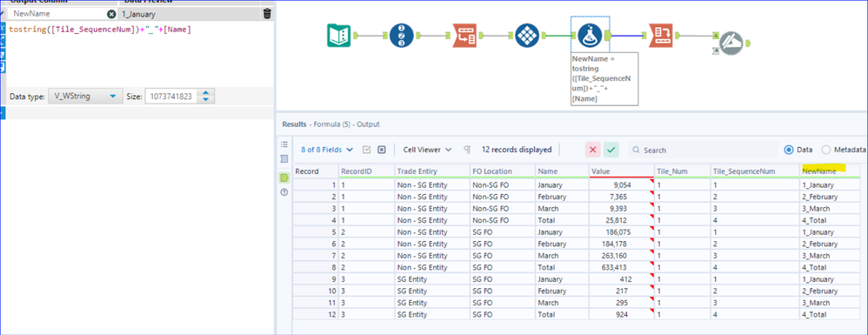This screenshot has width=868, height=335.
Task: Open the Messages view in Results panel
Action: point(284,144)
